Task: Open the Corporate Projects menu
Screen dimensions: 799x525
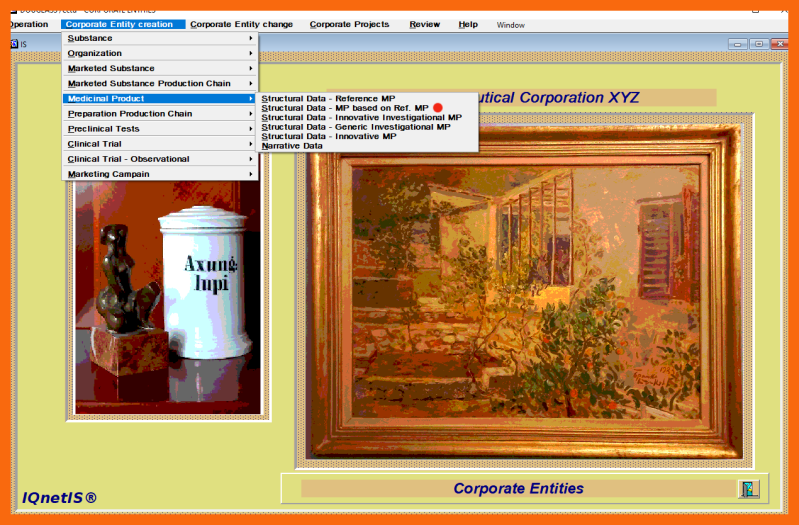Action: point(350,24)
